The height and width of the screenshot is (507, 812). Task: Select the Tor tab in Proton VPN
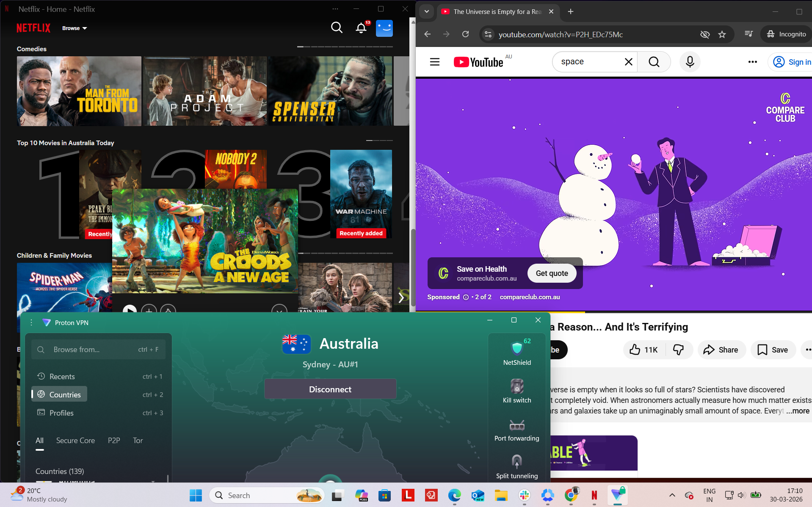[138, 441]
